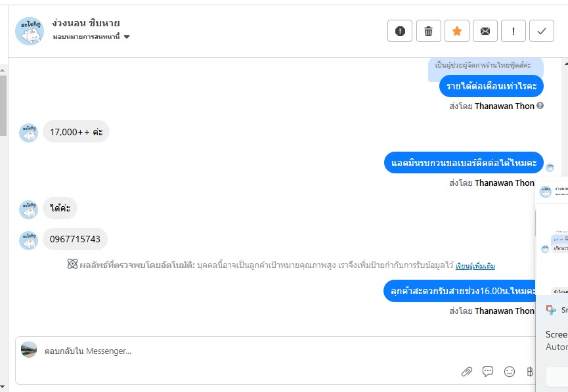This screenshot has height=392, width=568.
Task: Click the customer name ง่วงนอน ชิบหาย
Action: tap(86, 24)
